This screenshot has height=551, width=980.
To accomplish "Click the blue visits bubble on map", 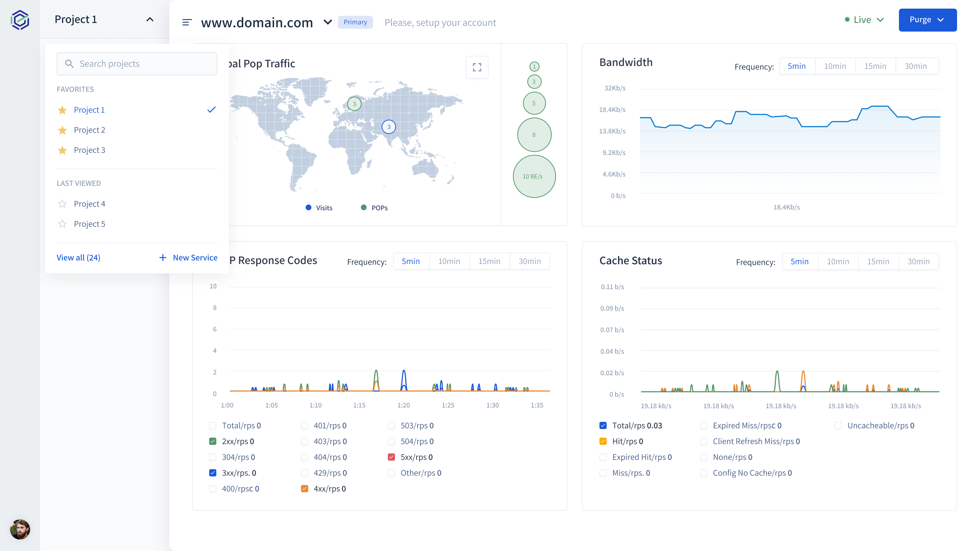I will click(x=388, y=127).
